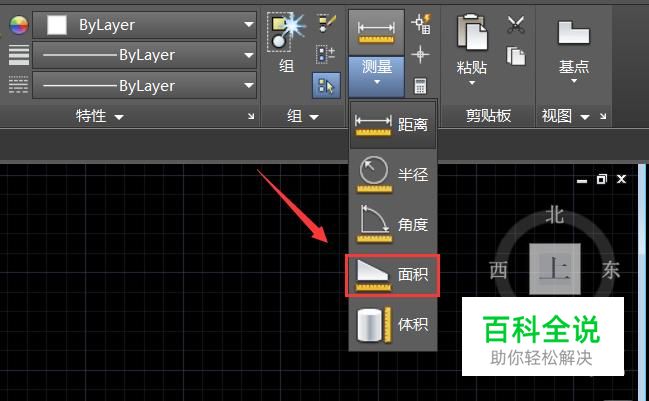Screen dimensions: 649x401
Task: Open 视图 panel dialog launcher arrow
Action: pos(603,116)
